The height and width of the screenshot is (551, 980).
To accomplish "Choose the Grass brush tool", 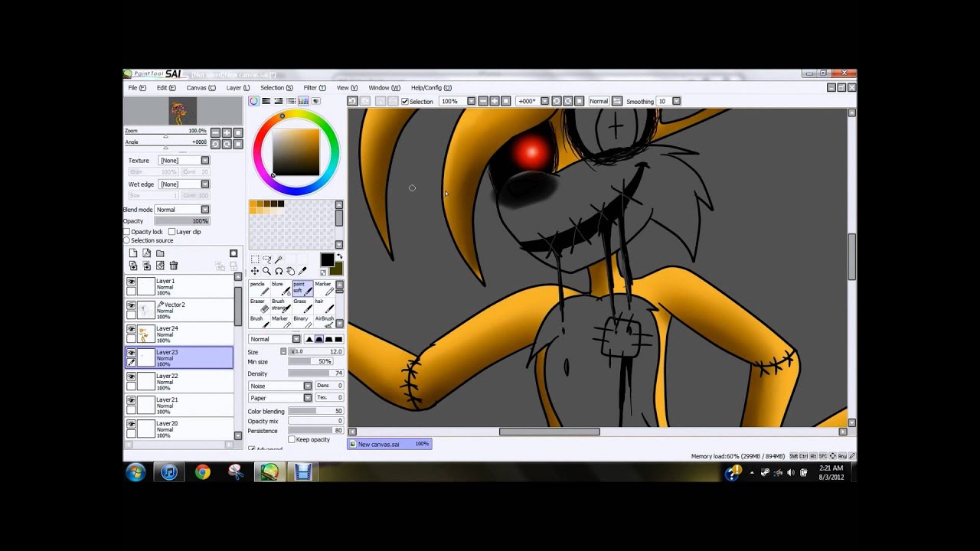I will coord(302,305).
